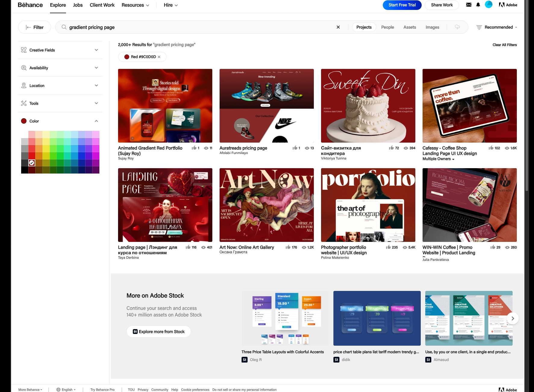This screenshot has width=534, height=392.
Task: Click the Creative Fields icon
Action: coord(24,50)
